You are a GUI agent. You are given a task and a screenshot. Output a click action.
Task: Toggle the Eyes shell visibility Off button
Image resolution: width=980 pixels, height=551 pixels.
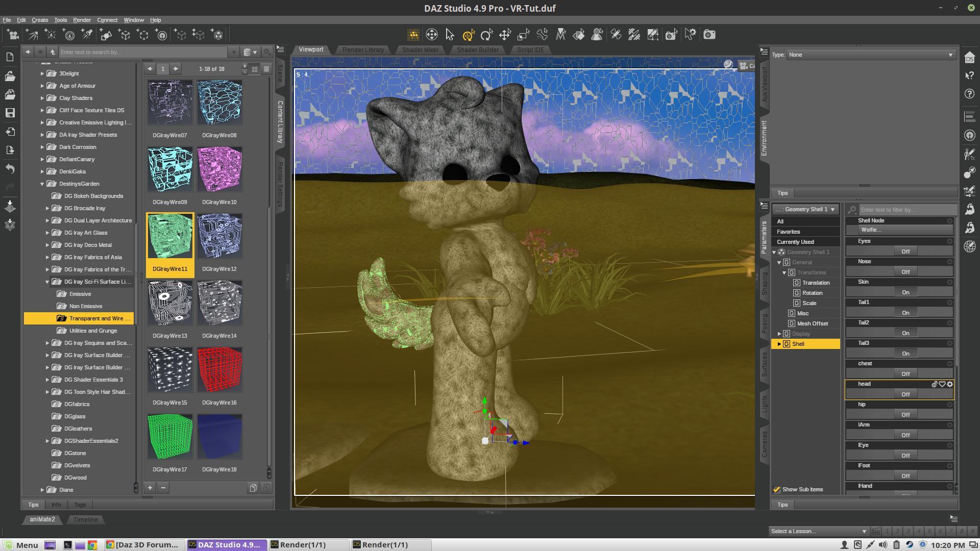(905, 252)
